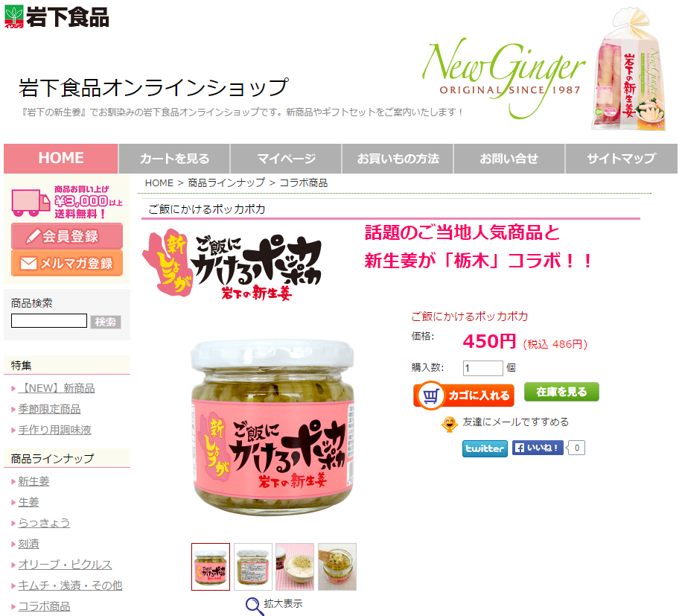Open the 【NEW】新商品 sidebar link
The width and height of the screenshot is (682, 616).
coord(57,388)
